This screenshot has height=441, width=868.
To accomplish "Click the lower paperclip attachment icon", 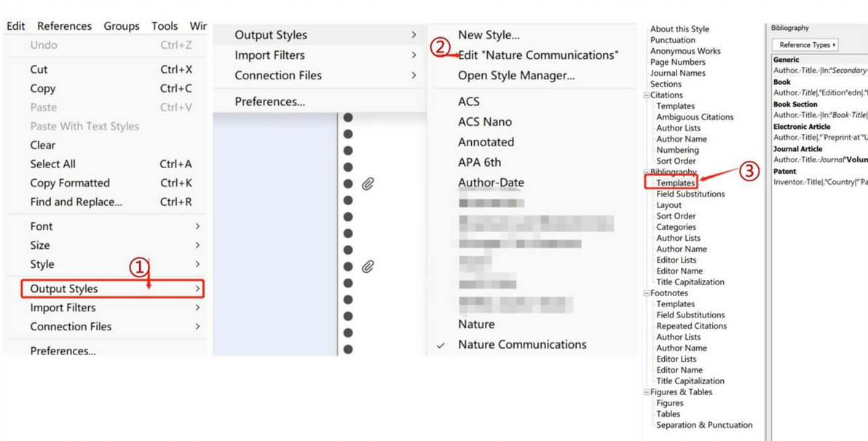I will click(x=368, y=266).
